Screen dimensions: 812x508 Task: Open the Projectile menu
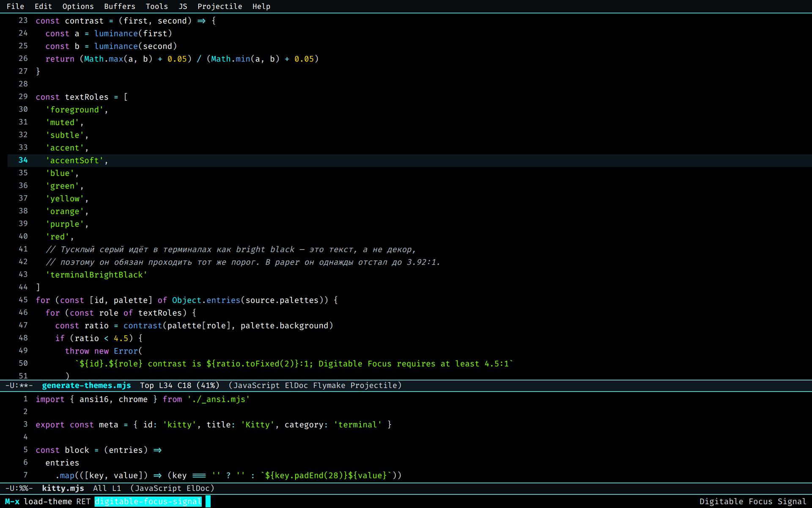pos(219,6)
